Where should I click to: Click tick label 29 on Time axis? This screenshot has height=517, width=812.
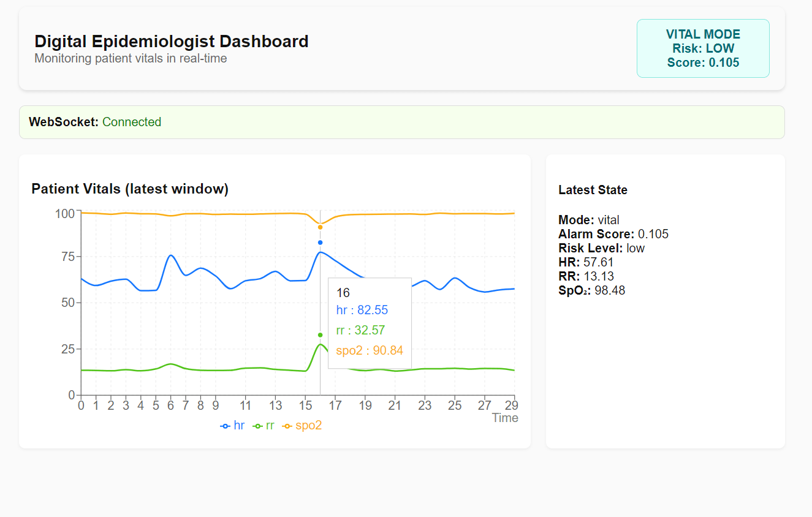[511, 406]
